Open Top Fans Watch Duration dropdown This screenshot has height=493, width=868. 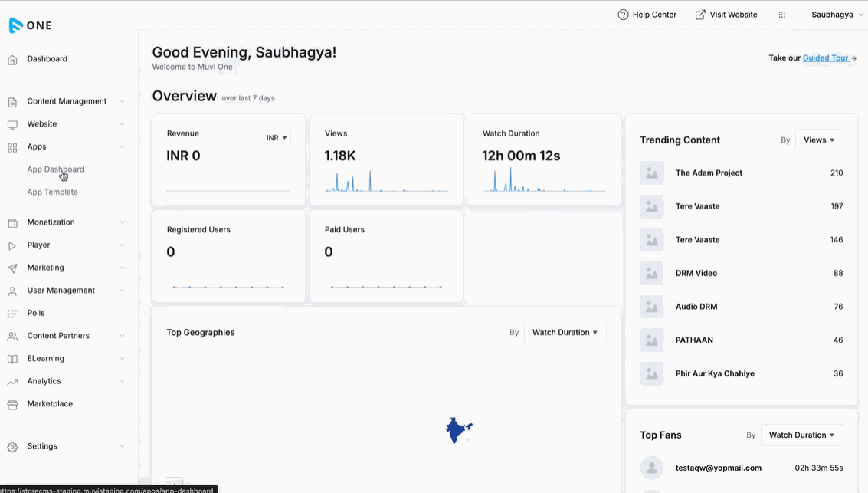tap(801, 435)
